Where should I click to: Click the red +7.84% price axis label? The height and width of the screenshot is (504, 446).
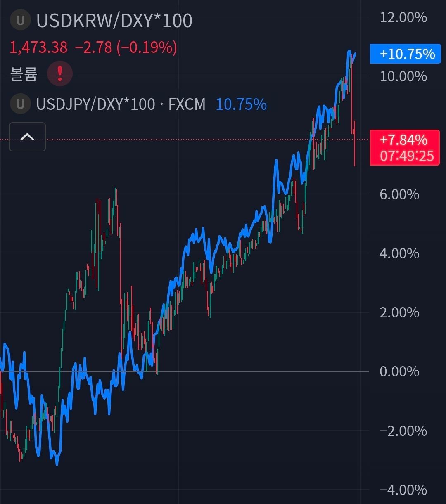coord(403,140)
